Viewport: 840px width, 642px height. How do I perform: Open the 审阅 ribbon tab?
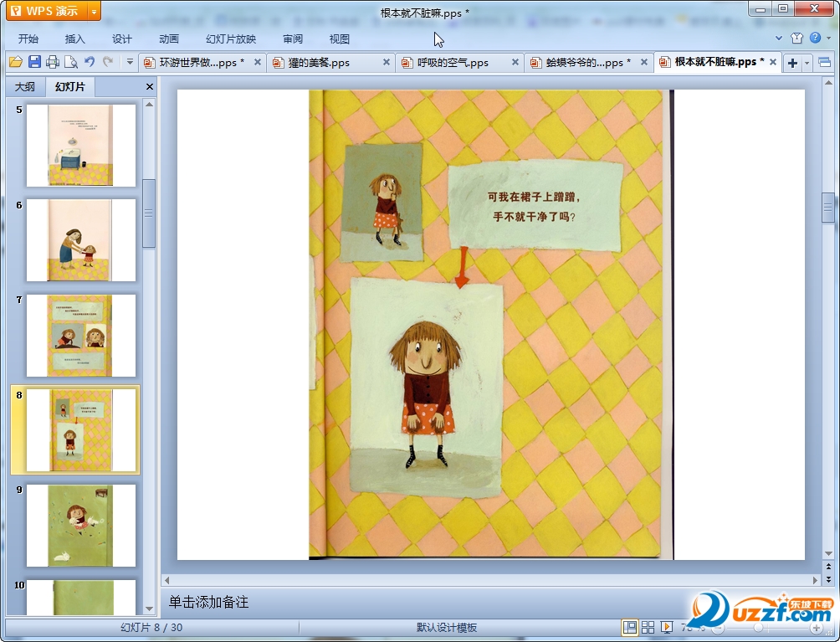tap(293, 39)
